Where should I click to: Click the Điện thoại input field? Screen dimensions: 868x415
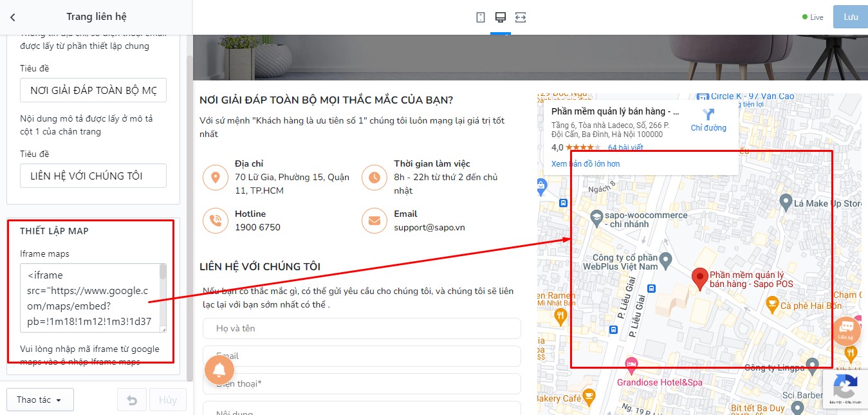[x=362, y=383]
